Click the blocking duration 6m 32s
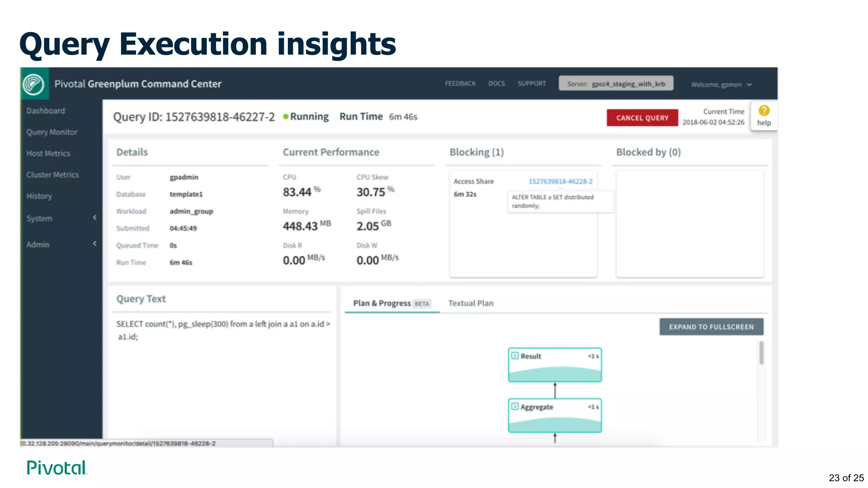 (x=465, y=194)
